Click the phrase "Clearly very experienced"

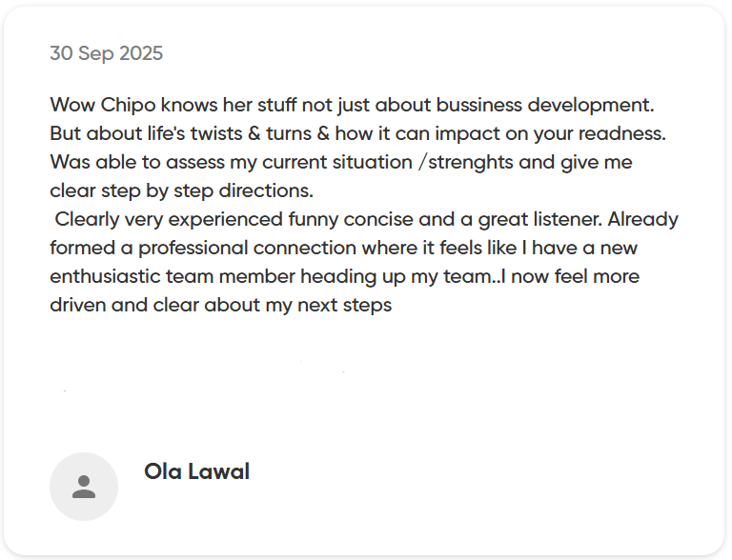(169, 219)
